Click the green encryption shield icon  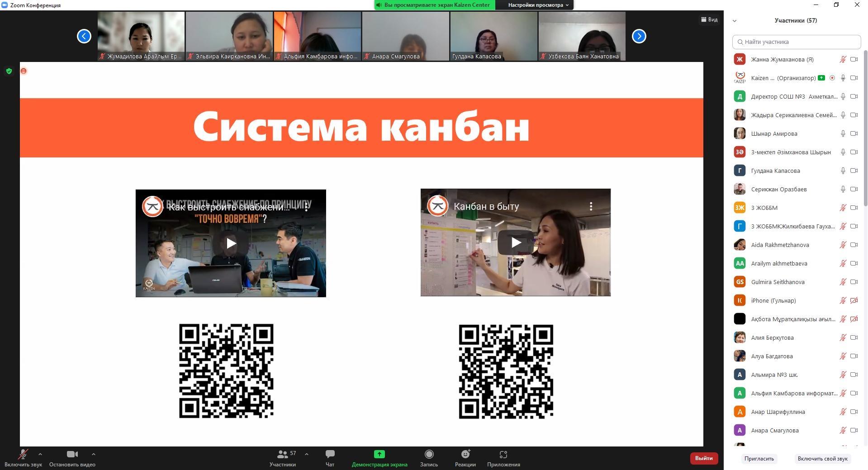[x=9, y=71]
